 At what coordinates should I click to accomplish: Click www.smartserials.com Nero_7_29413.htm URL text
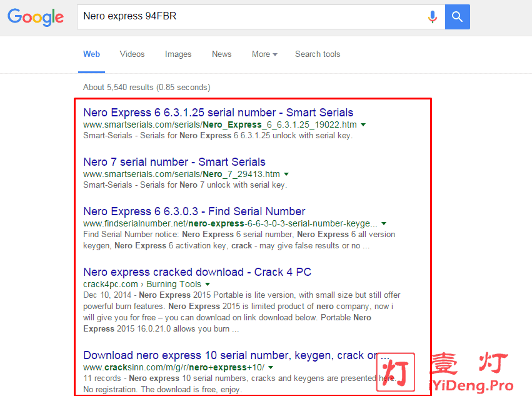[181, 174]
